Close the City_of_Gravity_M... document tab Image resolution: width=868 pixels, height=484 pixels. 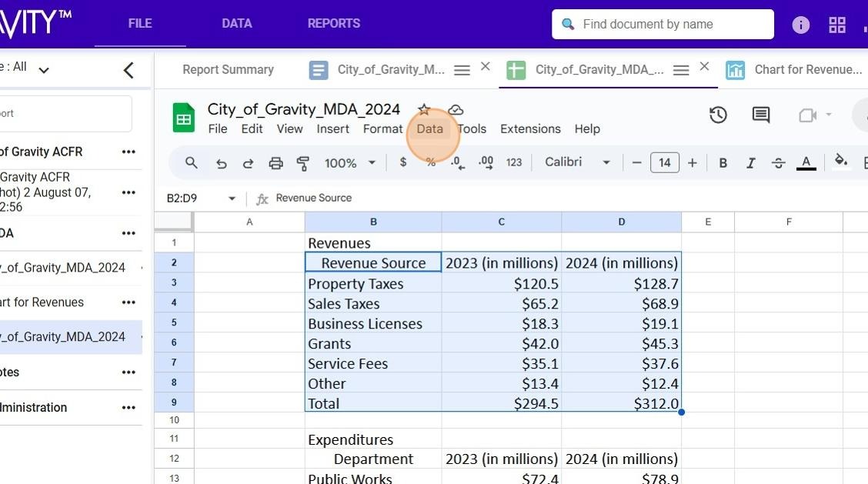(486, 66)
